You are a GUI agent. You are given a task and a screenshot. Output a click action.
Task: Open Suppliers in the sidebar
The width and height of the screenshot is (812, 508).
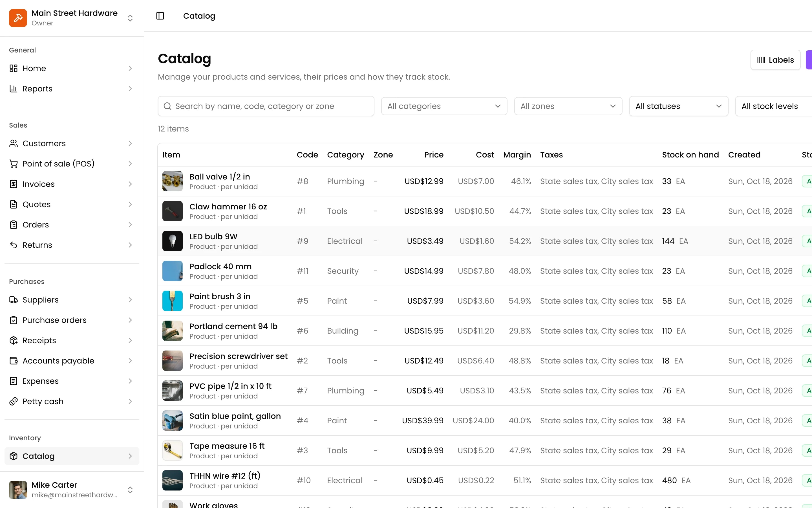[72, 300]
